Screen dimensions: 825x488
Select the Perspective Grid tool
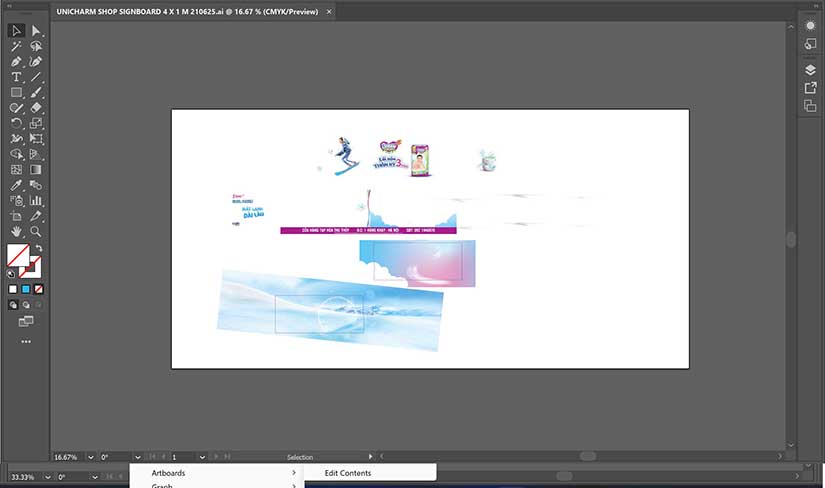pos(36,154)
